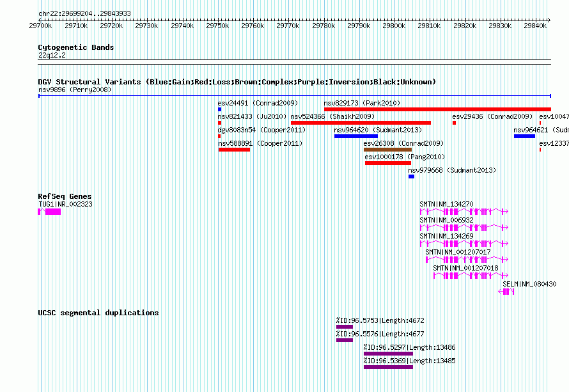
Task: Select segmental duplication %ID:96.5369 Length:13485 bar
Action: pyautogui.click(x=388, y=367)
